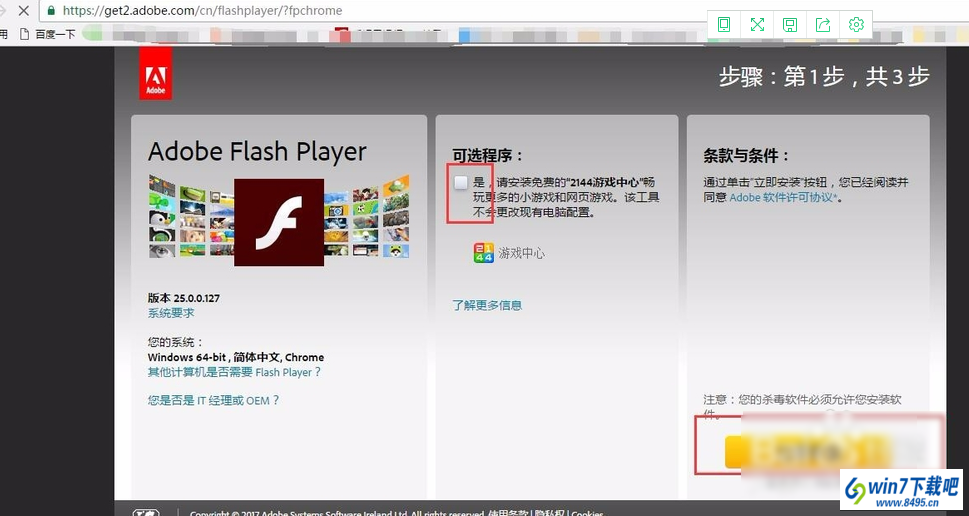Click the address bar URL field

pos(371,11)
